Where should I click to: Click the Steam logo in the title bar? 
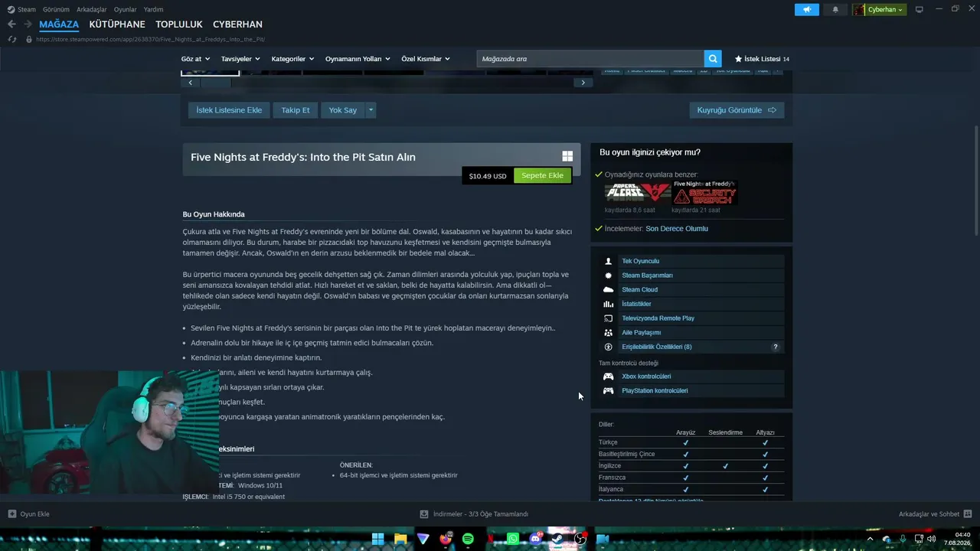pos(11,10)
